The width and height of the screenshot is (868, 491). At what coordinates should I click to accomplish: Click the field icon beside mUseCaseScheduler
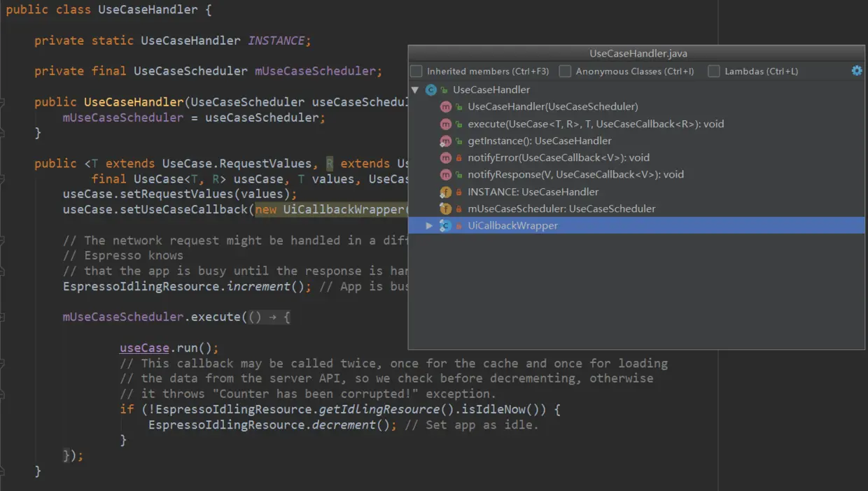tap(445, 208)
